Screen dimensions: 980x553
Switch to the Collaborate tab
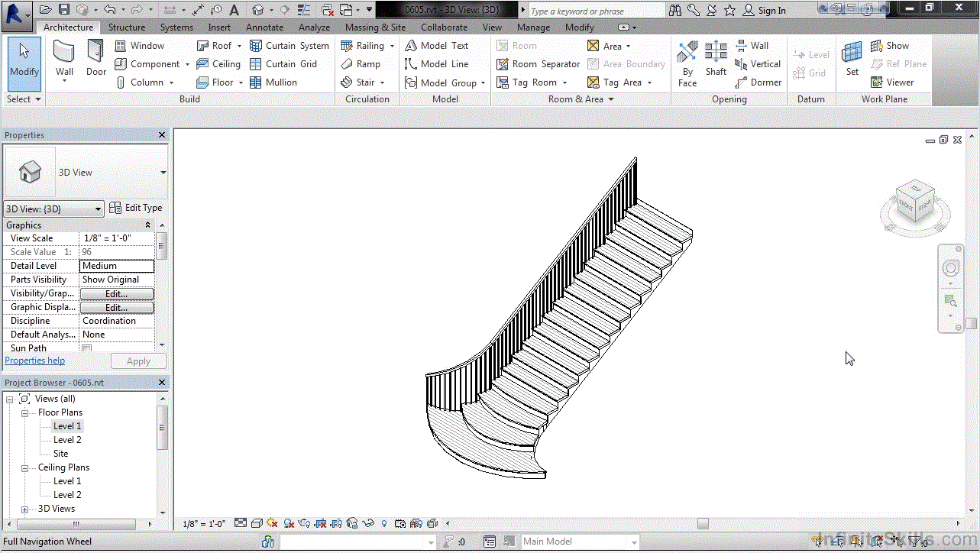point(444,27)
